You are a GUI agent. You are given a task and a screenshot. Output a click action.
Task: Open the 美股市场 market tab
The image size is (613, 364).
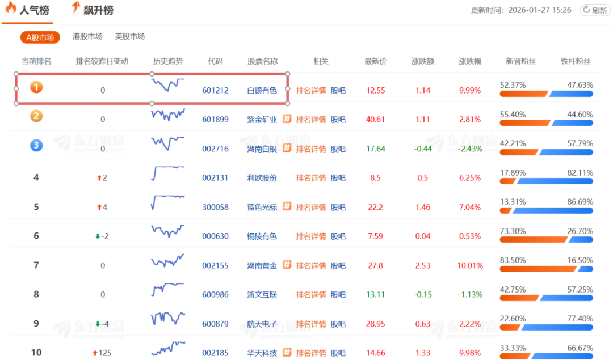(x=129, y=36)
